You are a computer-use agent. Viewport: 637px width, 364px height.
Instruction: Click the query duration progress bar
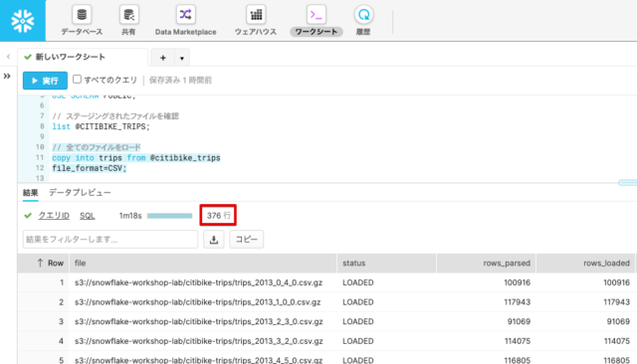tap(169, 216)
